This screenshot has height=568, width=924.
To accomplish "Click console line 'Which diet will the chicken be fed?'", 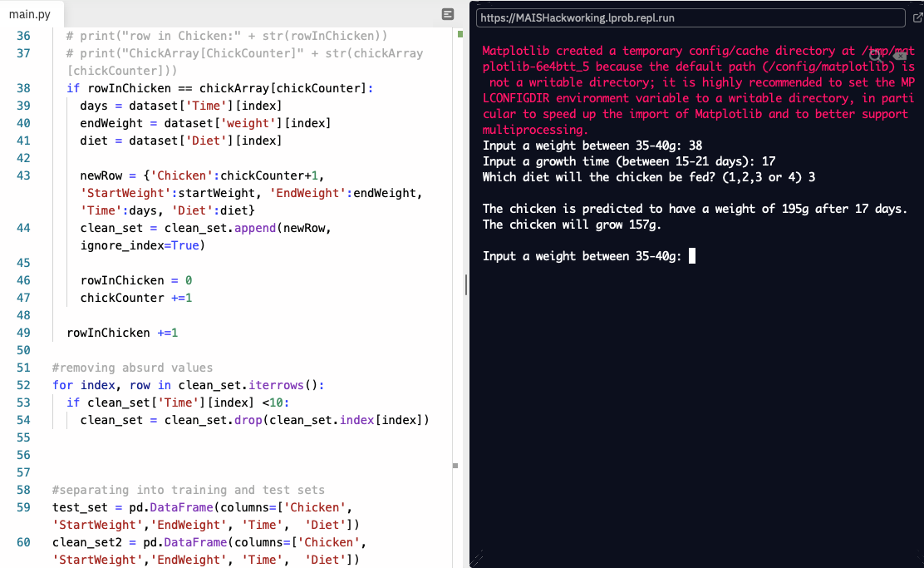I will [649, 177].
